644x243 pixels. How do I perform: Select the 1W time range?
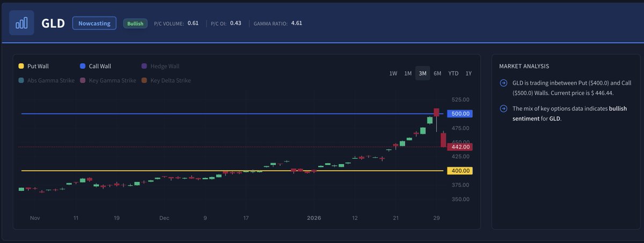click(393, 73)
